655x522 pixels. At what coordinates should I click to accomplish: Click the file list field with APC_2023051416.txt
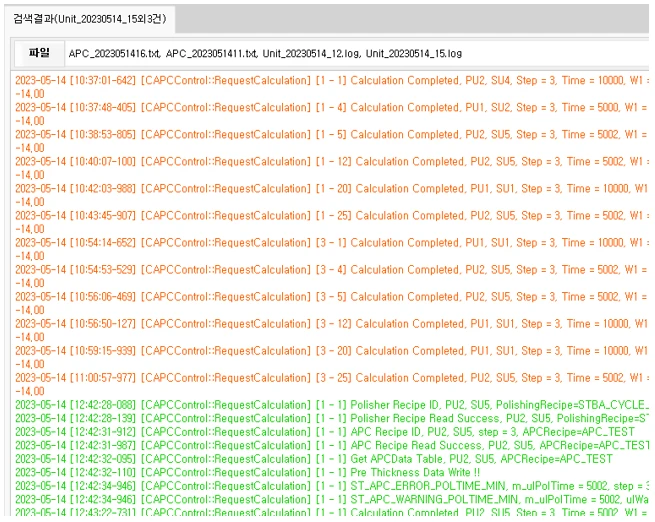tap(357, 53)
